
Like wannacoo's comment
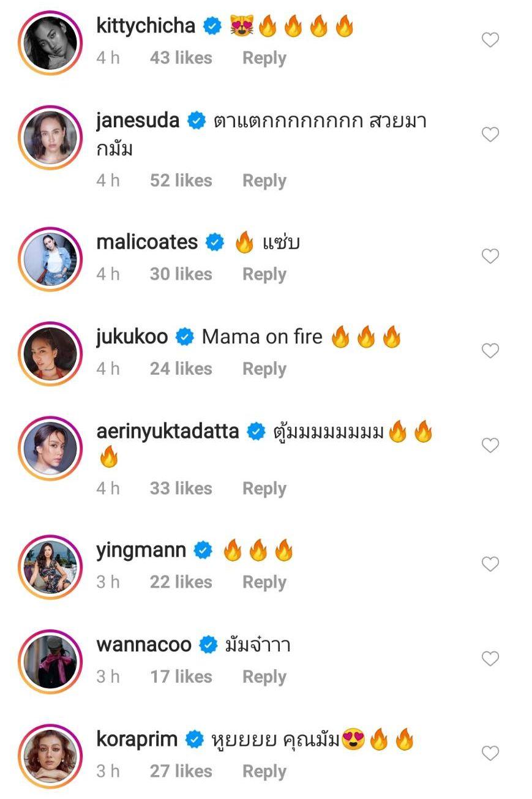click(490, 659)
